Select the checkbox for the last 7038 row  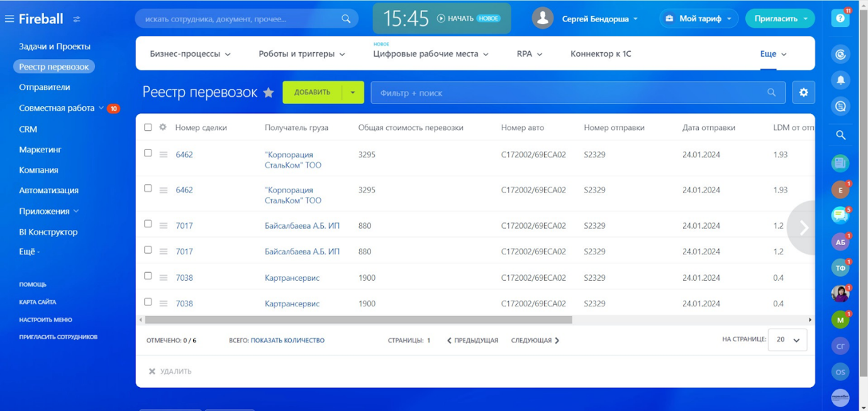148,302
